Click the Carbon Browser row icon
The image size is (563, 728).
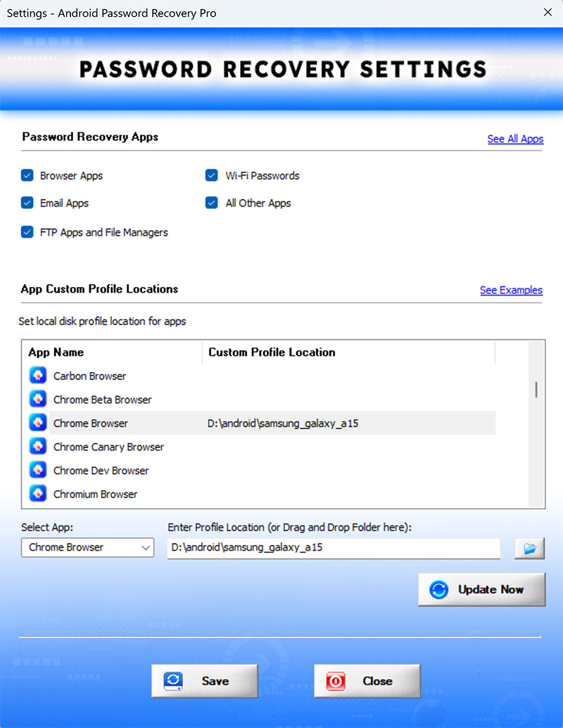coord(37,375)
